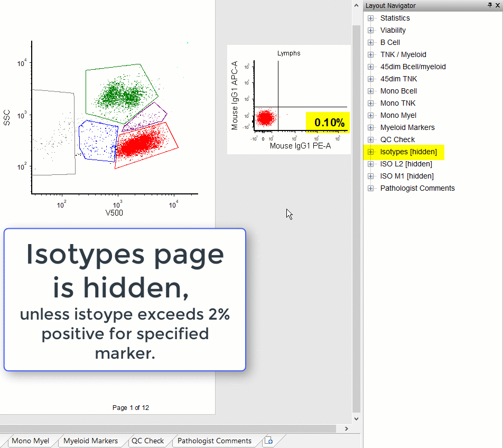Open the Pathologist Comments page tab

214,441
